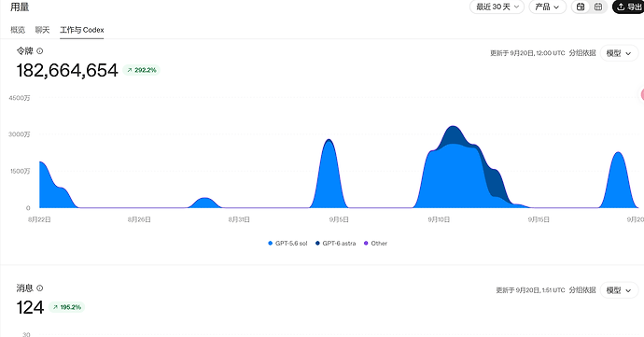Screen dimensions: 644x337
Task: Click the 消息 section heading
Action: point(24,288)
